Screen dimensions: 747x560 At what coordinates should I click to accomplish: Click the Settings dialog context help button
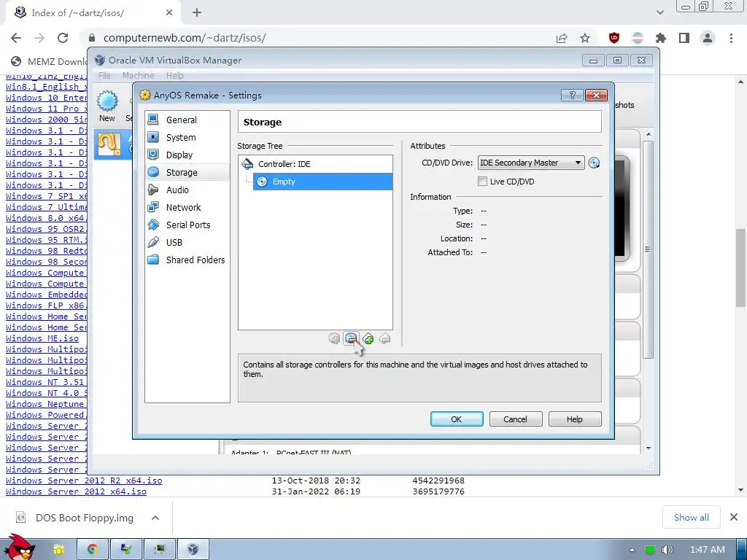pos(572,96)
